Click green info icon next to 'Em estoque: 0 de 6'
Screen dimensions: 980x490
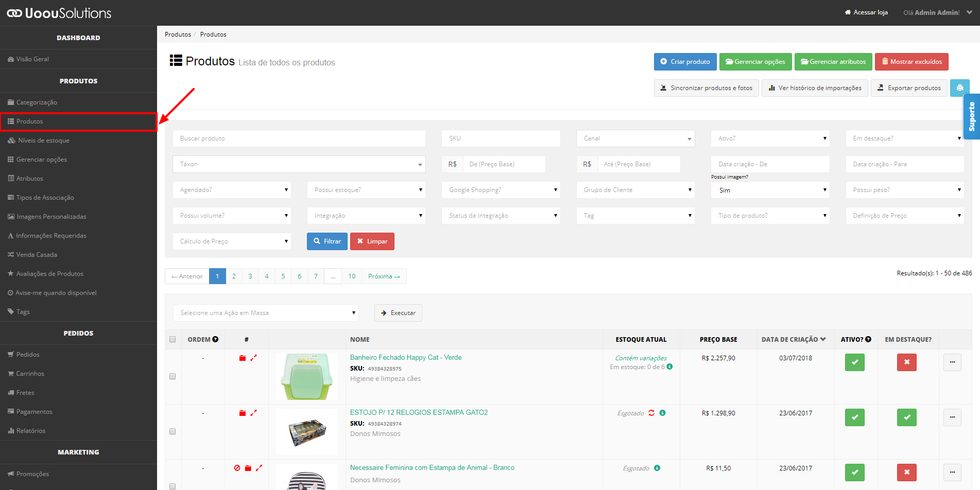669,366
